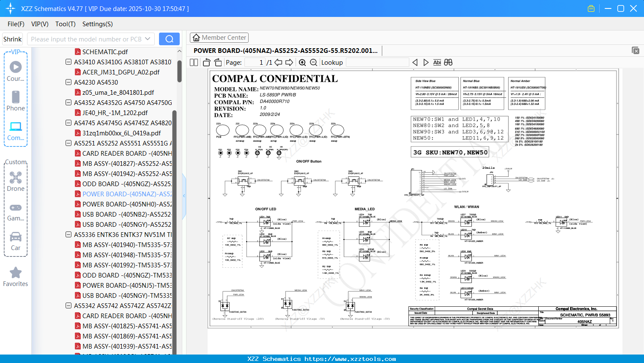The height and width of the screenshot is (363, 644).
Task: Open the selected POWER BOARD-(405NAZ) file
Action: [x=127, y=194]
